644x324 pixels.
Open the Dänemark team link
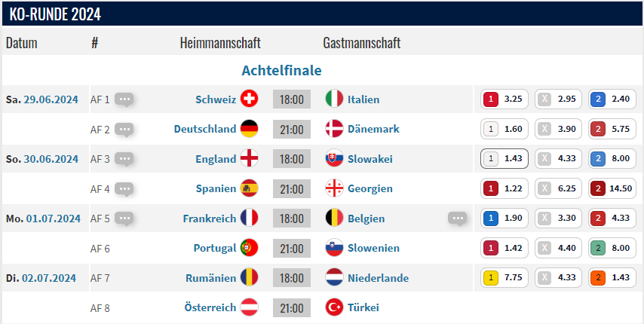[373, 129]
